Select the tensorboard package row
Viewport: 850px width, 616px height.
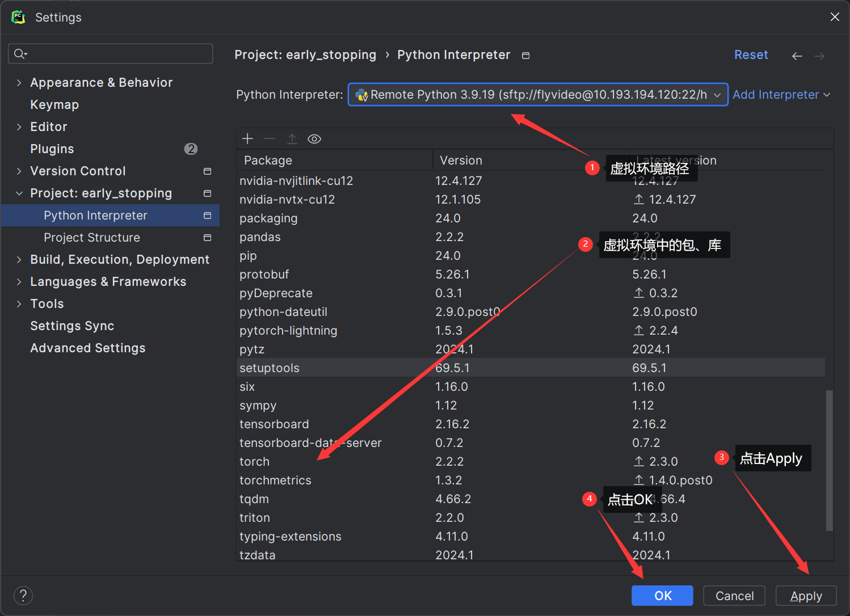click(x=531, y=424)
